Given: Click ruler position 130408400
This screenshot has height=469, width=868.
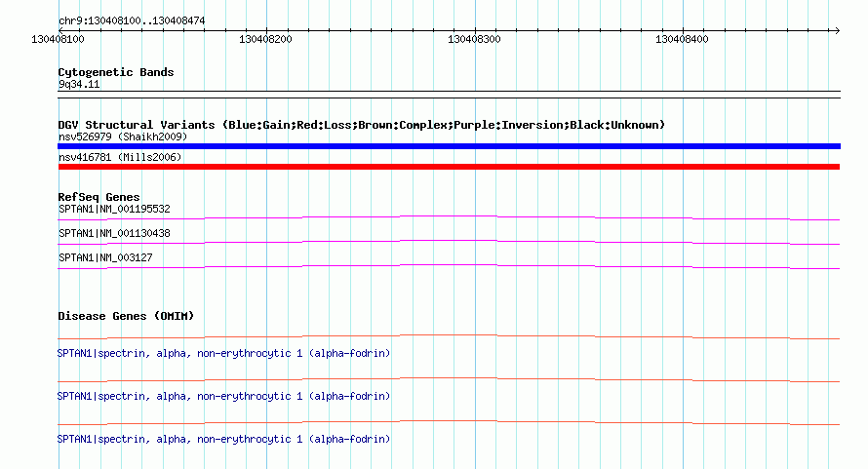Looking at the screenshot, I should click(x=682, y=39).
